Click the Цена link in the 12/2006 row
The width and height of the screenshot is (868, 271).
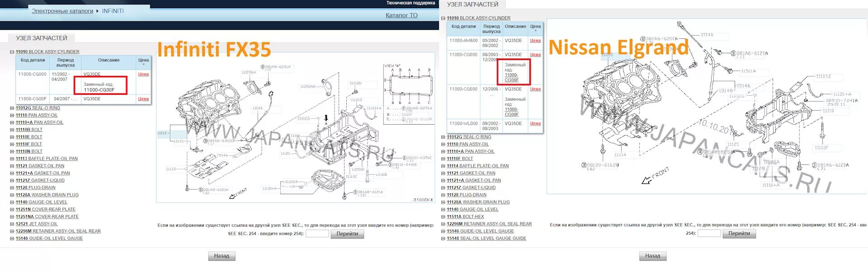[x=535, y=89]
